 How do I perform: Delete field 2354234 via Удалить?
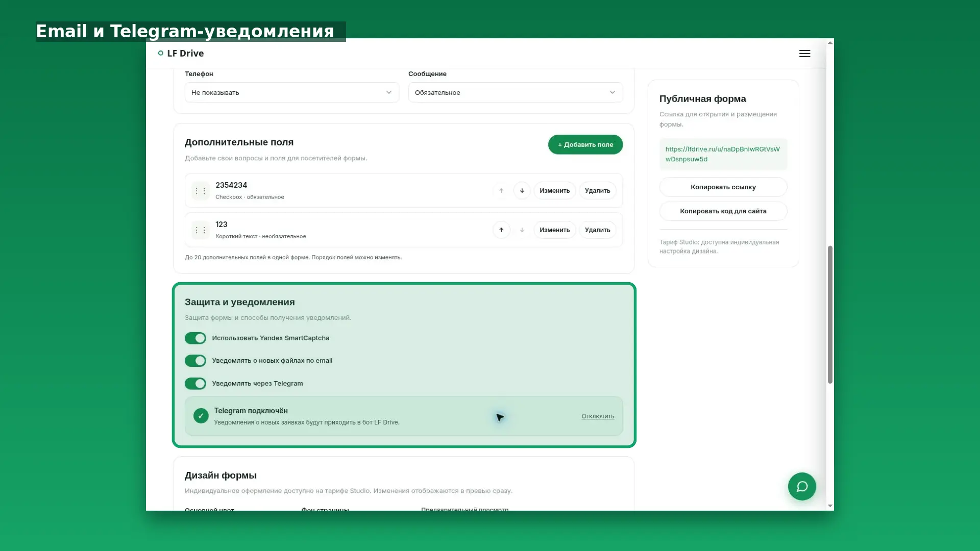pyautogui.click(x=598, y=191)
